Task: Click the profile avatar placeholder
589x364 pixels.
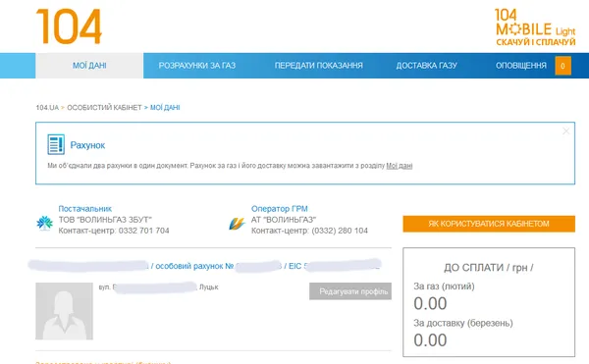Action: click(x=64, y=311)
